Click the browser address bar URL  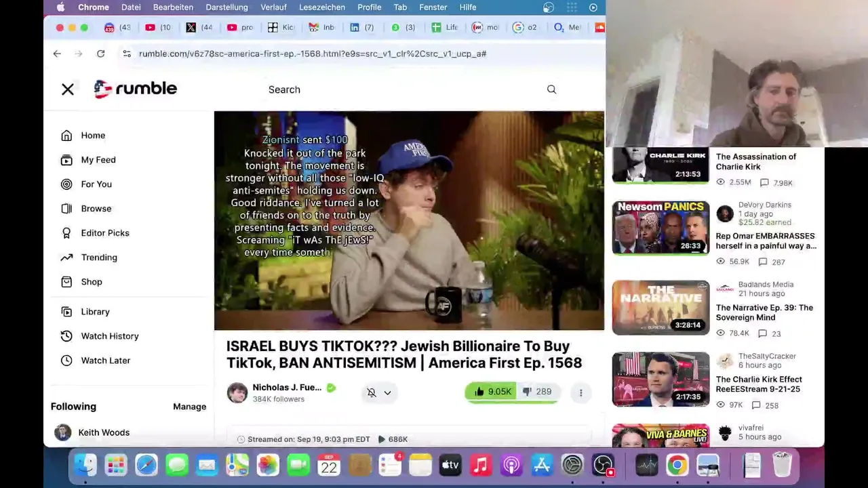point(313,54)
